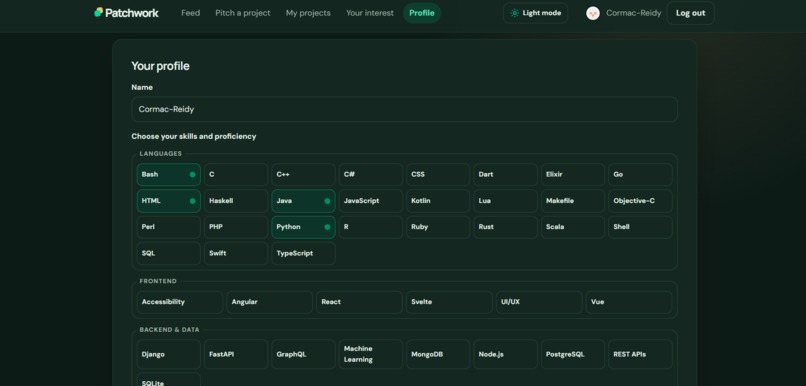Select the Go skill chip

tap(640, 175)
